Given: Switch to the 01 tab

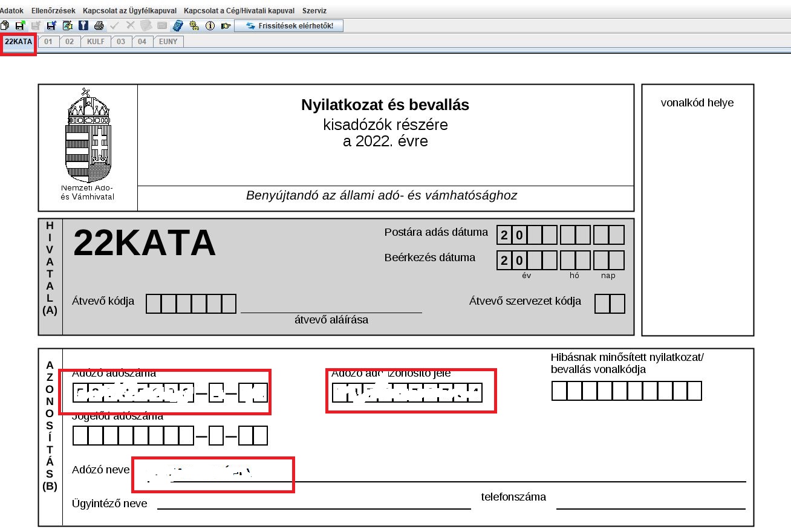Looking at the screenshot, I should [48, 42].
